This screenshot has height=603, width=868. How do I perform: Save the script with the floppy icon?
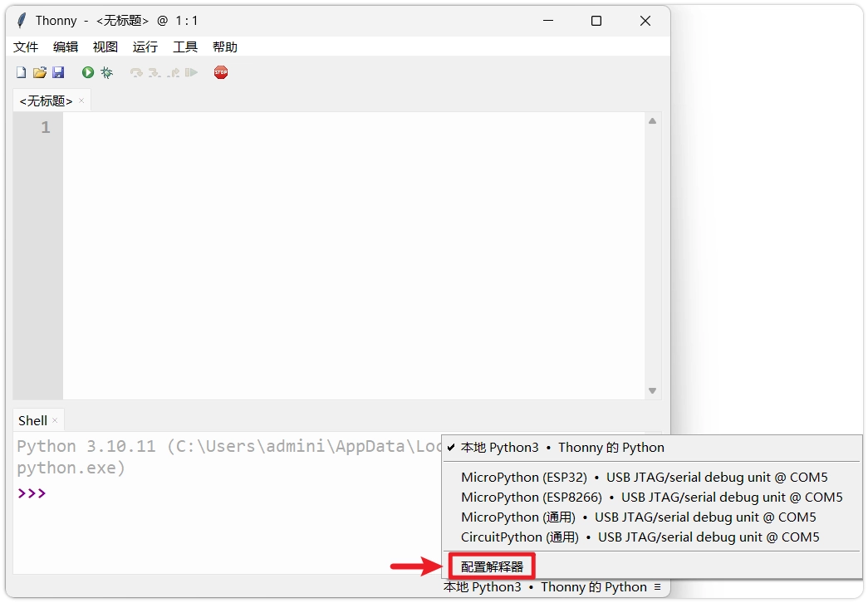tap(58, 73)
